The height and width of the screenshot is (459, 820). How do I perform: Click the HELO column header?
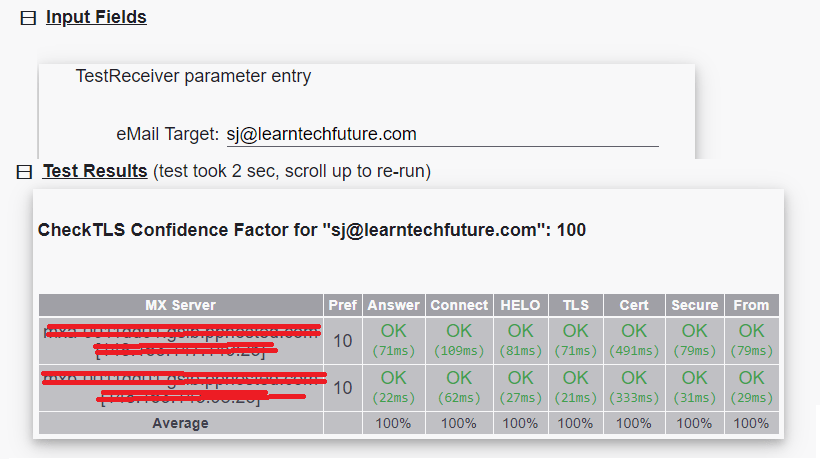pyautogui.click(x=520, y=305)
